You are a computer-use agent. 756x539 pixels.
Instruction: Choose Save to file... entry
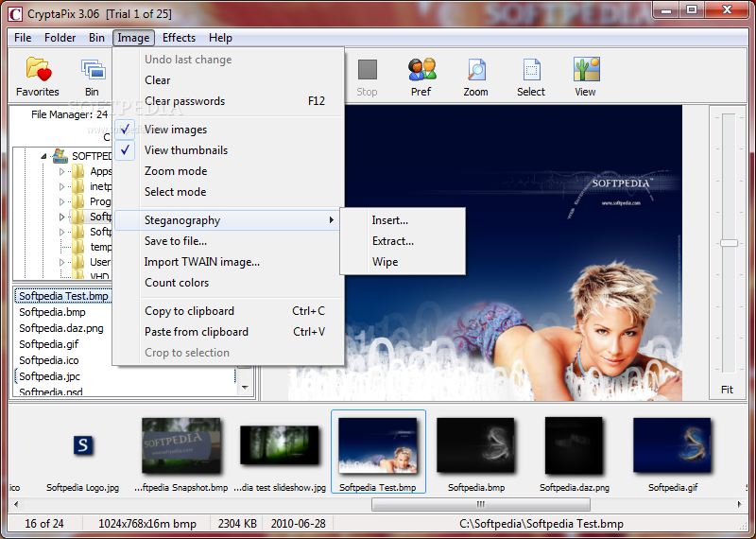pyautogui.click(x=229, y=241)
